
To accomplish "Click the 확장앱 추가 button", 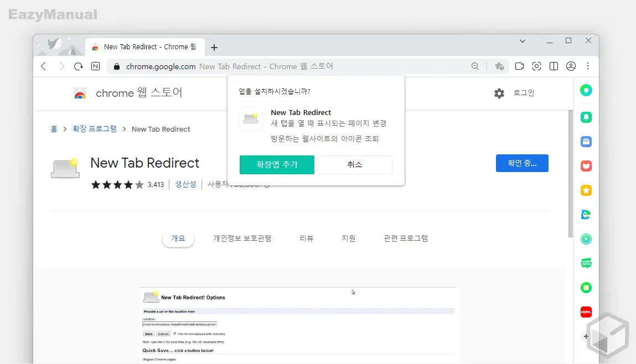I will (x=277, y=164).
